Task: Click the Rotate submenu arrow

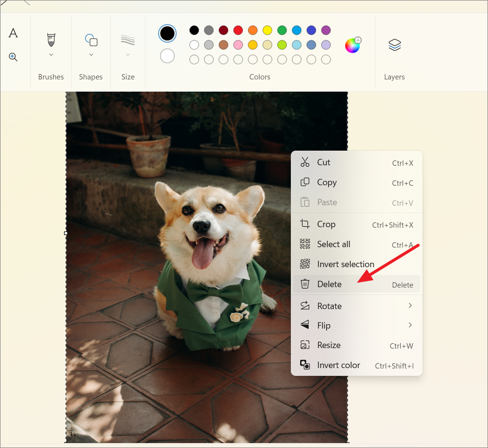Action: (x=410, y=306)
